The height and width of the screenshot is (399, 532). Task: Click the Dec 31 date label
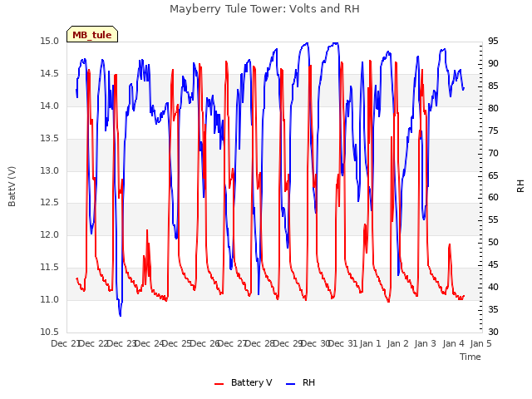point(343,343)
